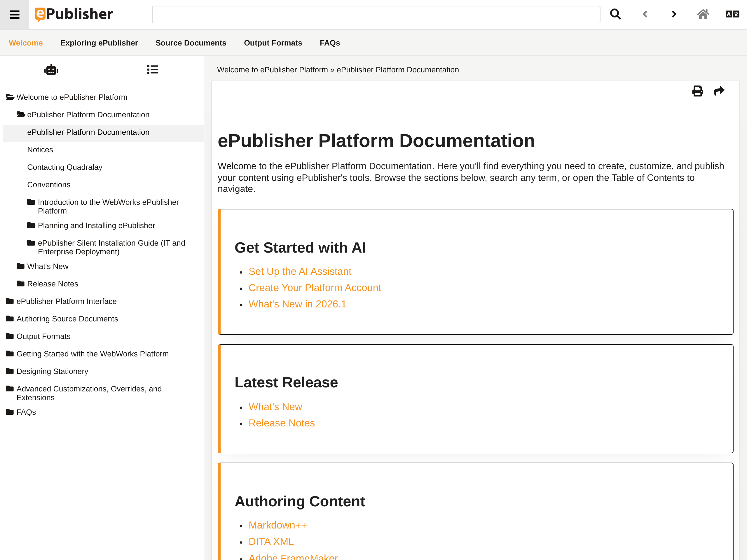
Task: Open Create Your Platform Account link
Action: tap(315, 288)
